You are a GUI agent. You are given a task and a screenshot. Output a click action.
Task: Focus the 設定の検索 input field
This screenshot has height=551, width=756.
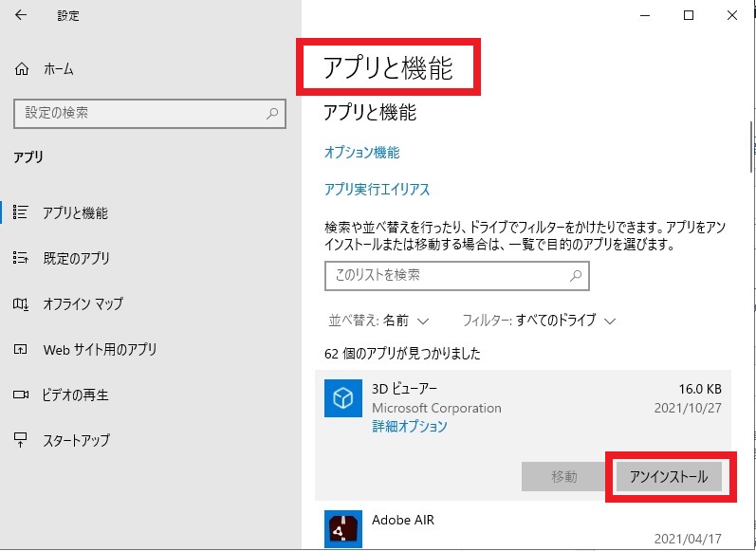[150, 114]
